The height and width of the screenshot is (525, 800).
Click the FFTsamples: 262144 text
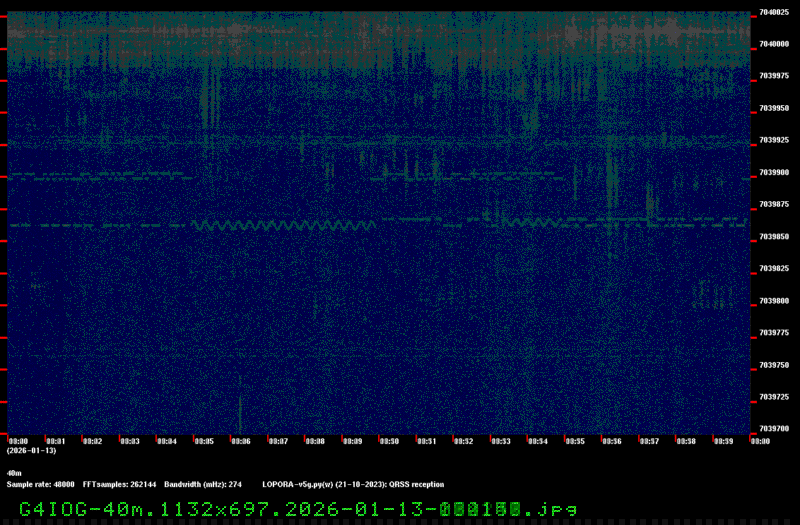coord(120,484)
